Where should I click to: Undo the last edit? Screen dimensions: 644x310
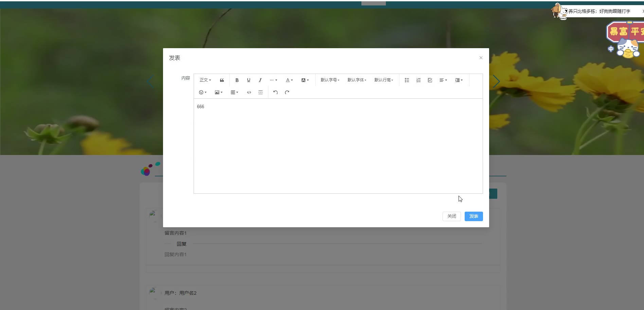click(x=275, y=92)
